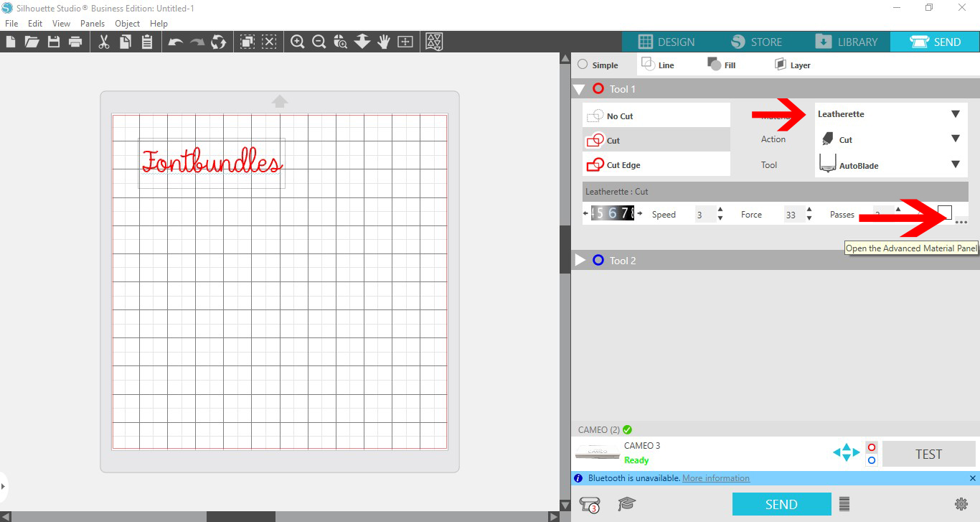Expand the Tool 2 section
The width and height of the screenshot is (980, 522).
(x=580, y=260)
